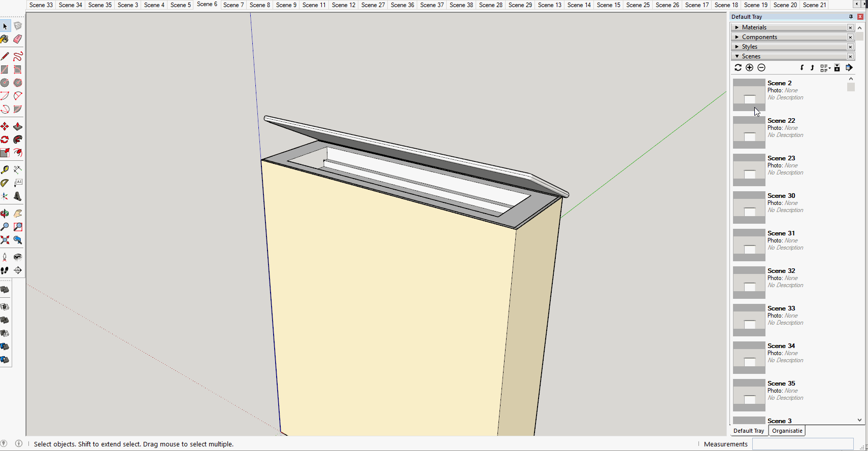The image size is (868, 451).
Task: Pick the Offset tool
Action: (x=18, y=153)
